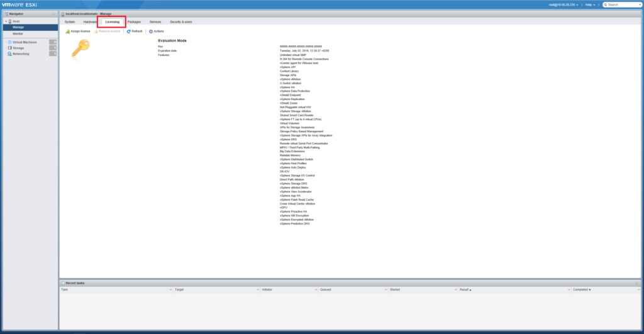Click the Networking icon in Navigator
Viewport: 644px width, 334px height.
[8, 53]
